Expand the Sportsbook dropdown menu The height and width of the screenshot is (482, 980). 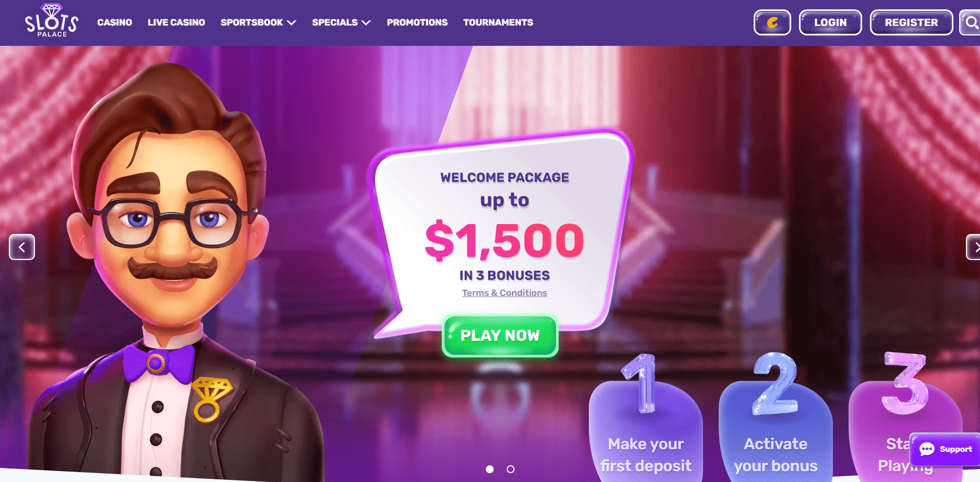[x=258, y=22]
